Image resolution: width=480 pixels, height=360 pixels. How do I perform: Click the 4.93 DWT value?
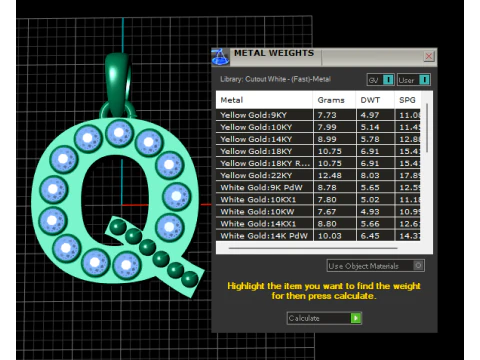(x=370, y=212)
